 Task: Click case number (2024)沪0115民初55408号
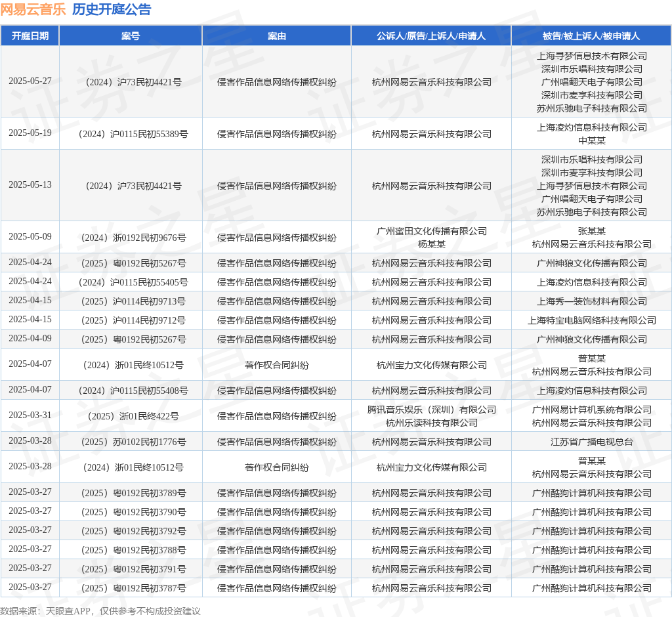(x=133, y=391)
